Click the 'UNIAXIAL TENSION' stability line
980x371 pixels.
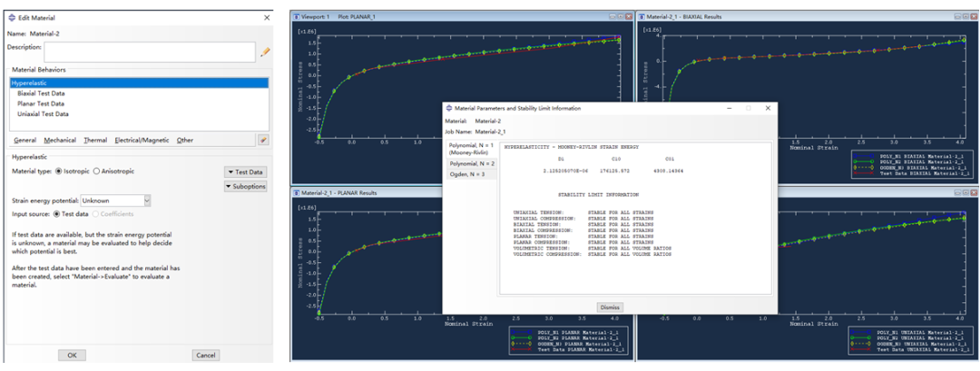583,212
